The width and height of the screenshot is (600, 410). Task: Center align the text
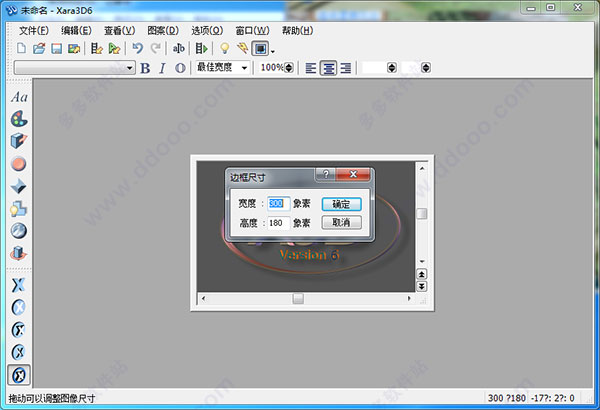[328, 68]
